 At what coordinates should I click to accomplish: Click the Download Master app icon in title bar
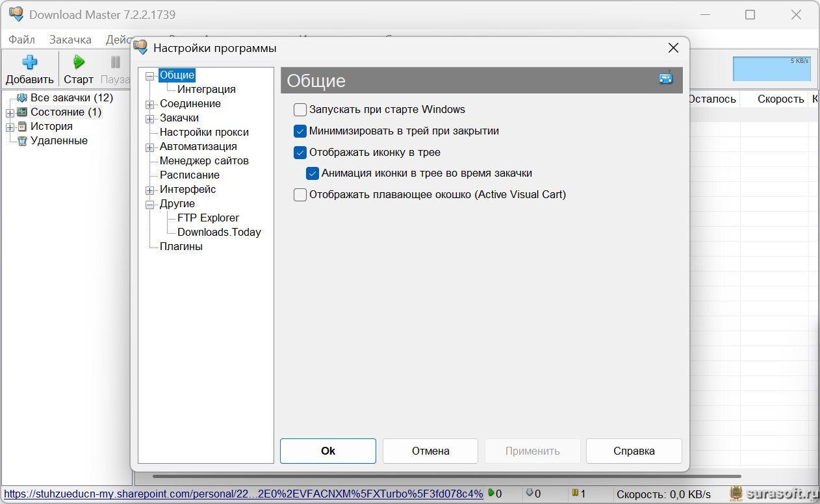pos(16,14)
